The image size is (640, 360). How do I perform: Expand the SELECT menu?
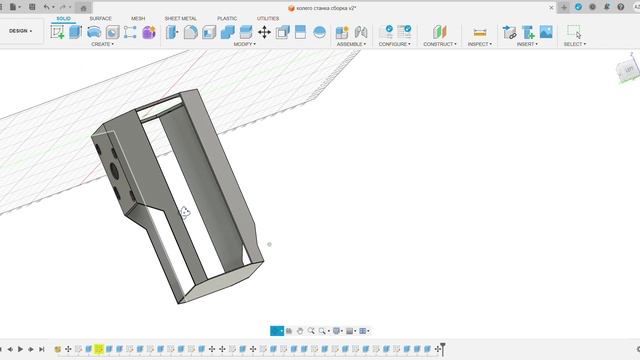coord(574,44)
